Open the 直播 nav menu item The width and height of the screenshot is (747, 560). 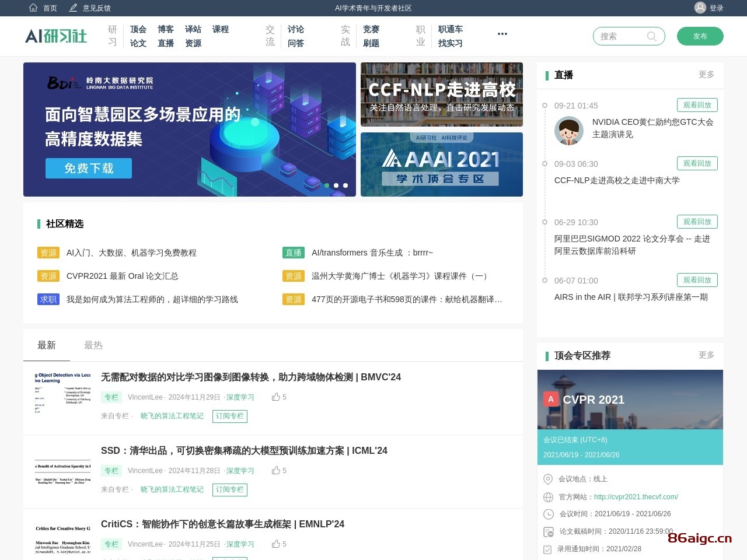point(166,43)
